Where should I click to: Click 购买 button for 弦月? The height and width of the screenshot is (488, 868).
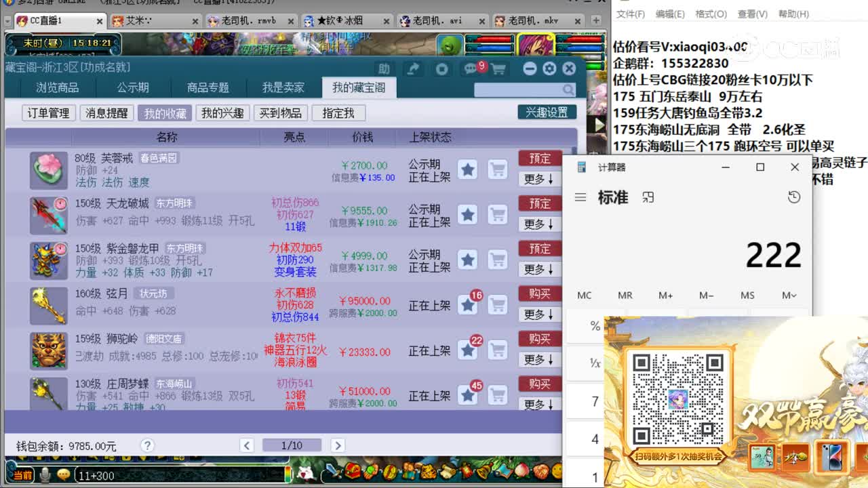click(x=540, y=293)
